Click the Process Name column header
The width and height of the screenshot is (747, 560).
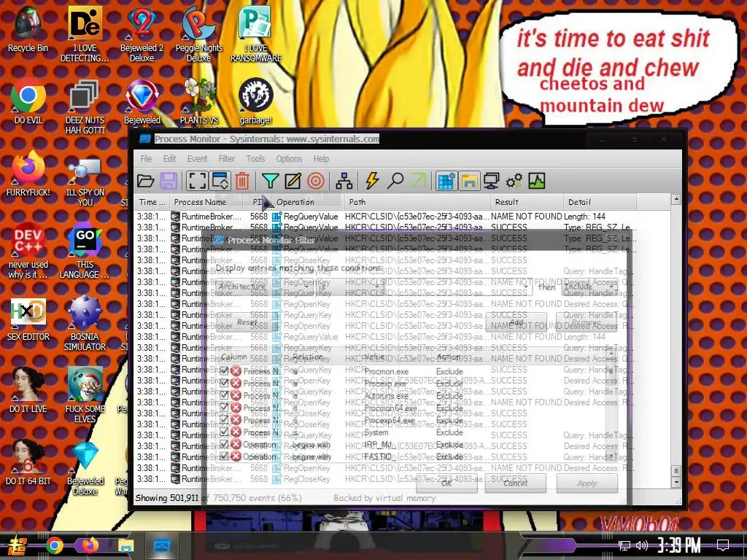click(206, 202)
